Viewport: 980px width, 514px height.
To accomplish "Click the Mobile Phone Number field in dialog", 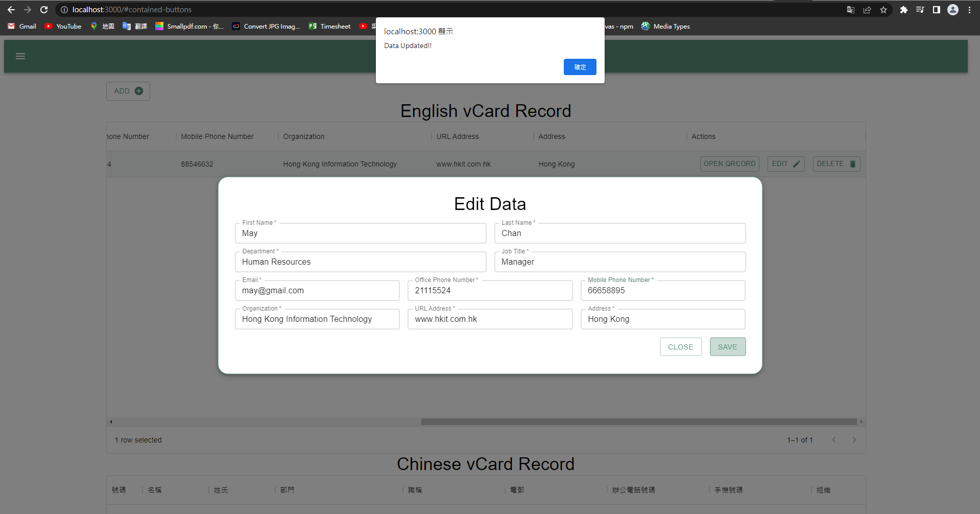I will coord(663,290).
